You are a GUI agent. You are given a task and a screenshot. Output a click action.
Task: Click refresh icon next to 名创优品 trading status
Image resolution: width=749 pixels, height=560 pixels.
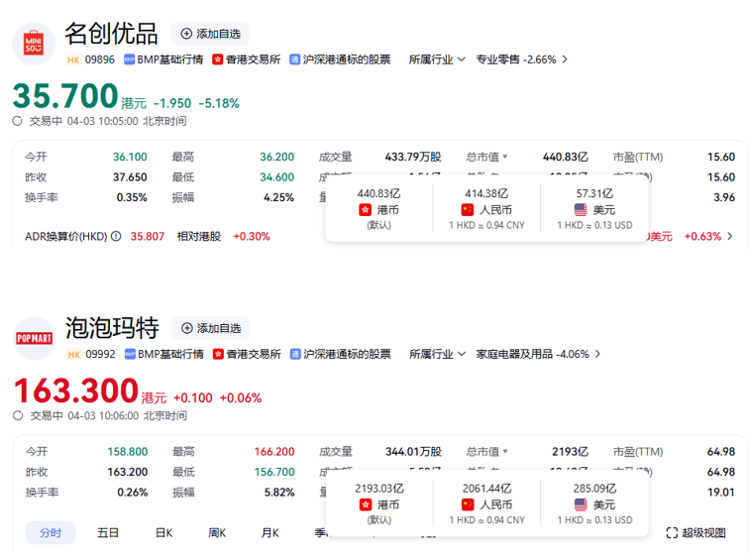(x=18, y=121)
